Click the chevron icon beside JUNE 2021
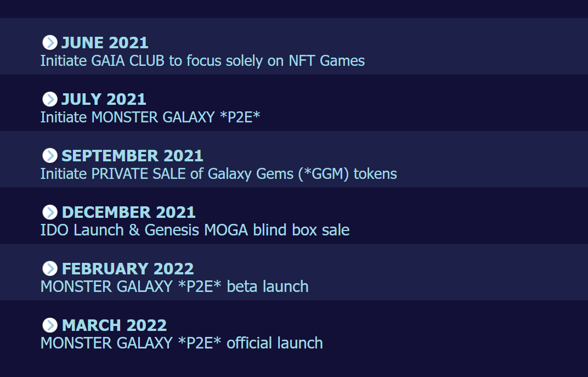Image resolution: width=588 pixels, height=377 pixels. 49,42
